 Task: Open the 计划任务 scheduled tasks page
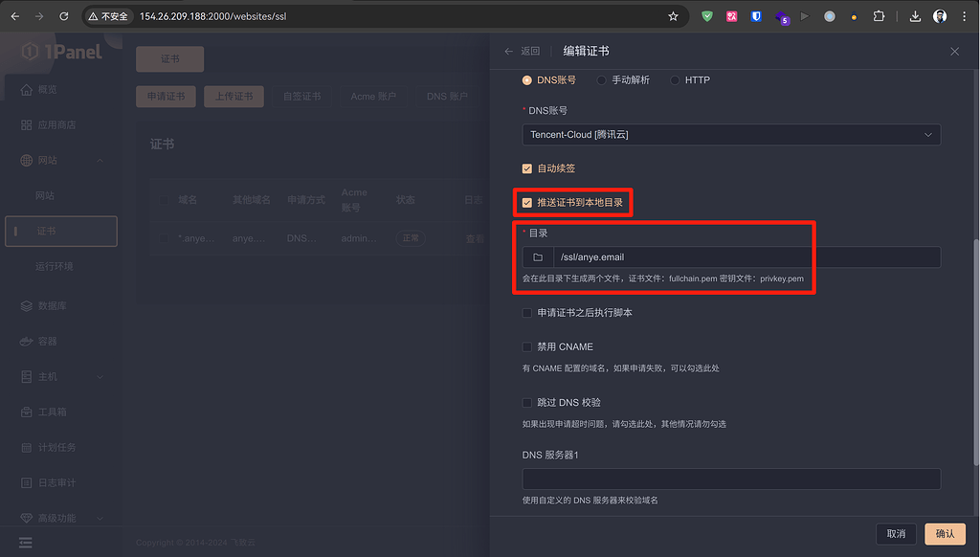click(x=55, y=447)
